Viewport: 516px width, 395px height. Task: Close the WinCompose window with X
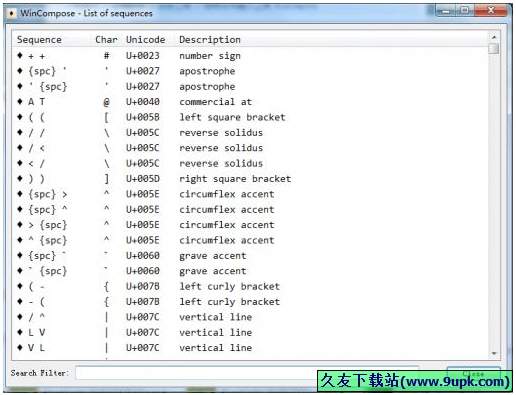491,11
